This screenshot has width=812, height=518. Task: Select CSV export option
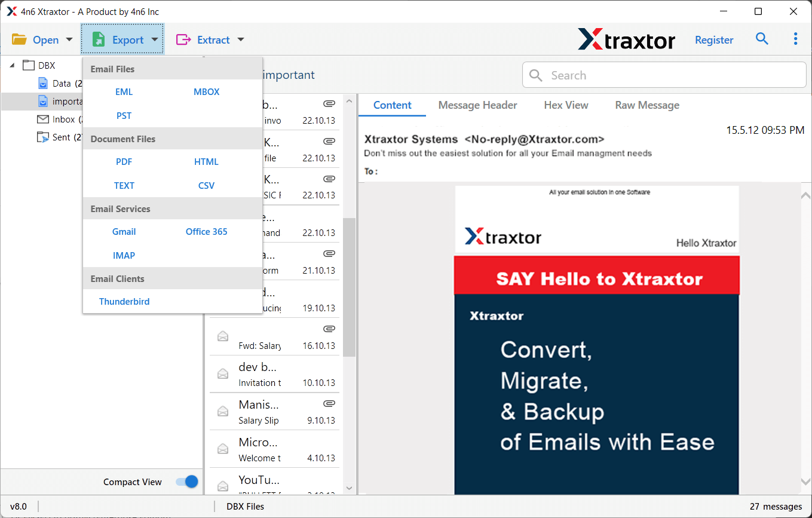[207, 186]
